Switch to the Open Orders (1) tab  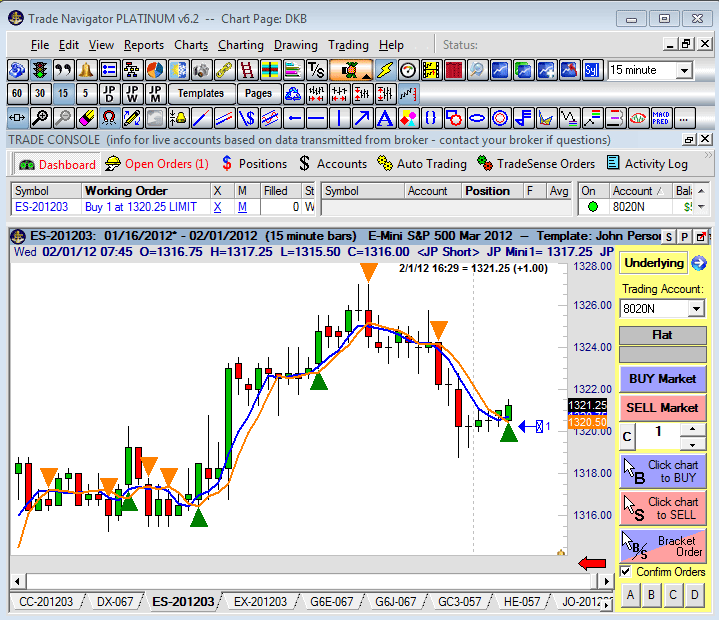157,164
